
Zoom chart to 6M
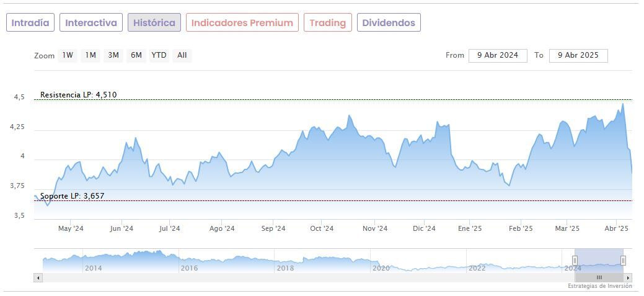click(136, 55)
